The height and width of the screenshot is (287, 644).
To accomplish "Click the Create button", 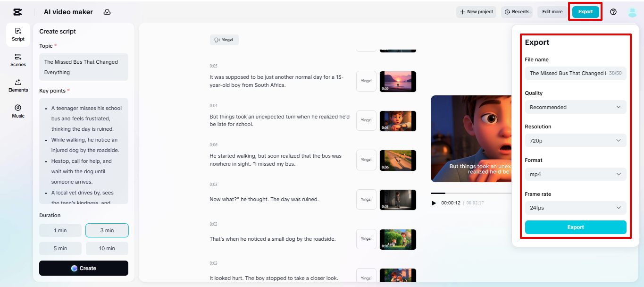I will pos(84,268).
